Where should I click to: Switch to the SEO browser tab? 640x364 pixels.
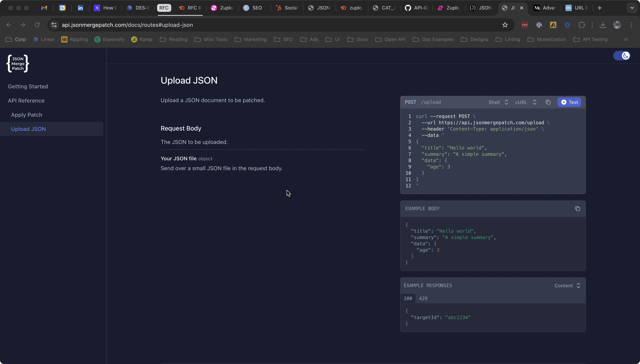(x=253, y=8)
